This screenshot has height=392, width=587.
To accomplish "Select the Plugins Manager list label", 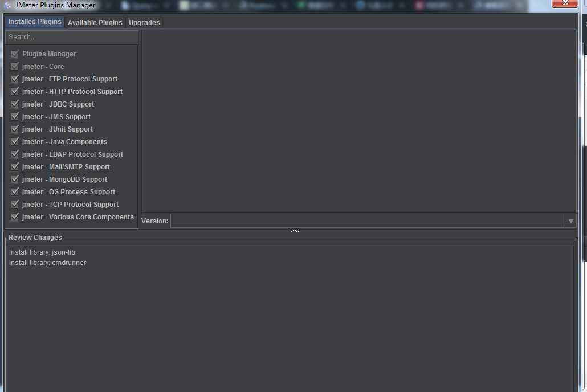I will click(x=49, y=54).
